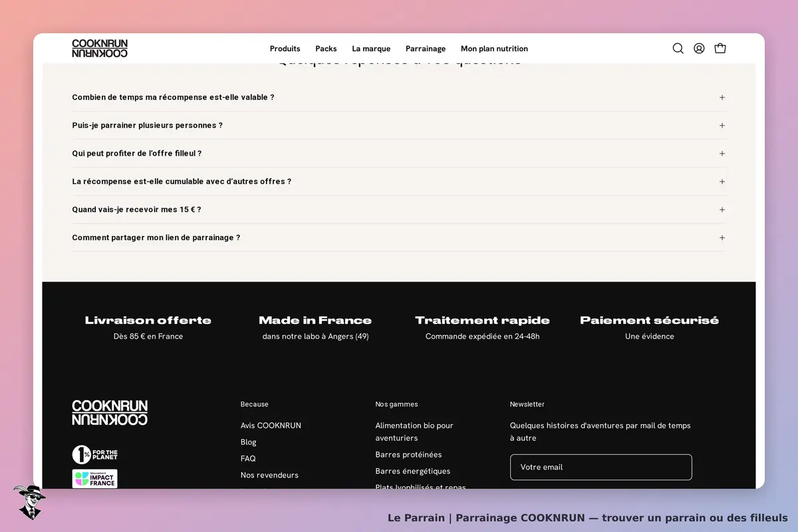The height and width of the screenshot is (532, 798).
Task: Click the 'Because' footer column heading
Action: coord(254,404)
